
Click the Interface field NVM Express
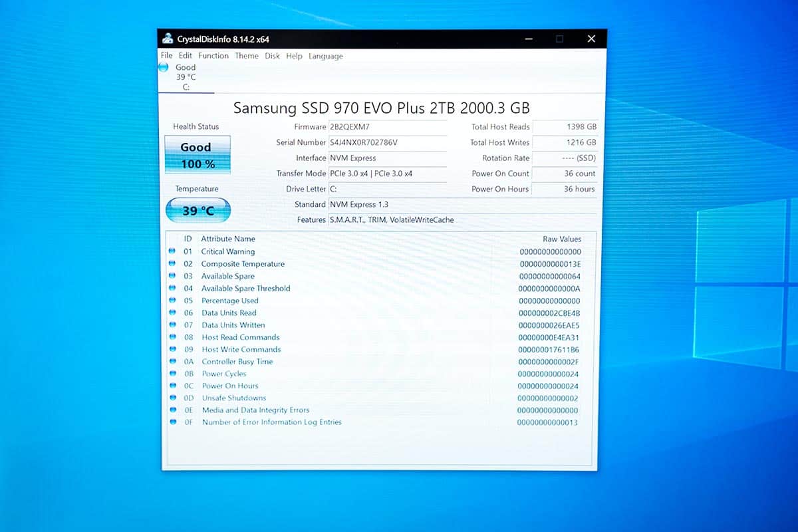coord(388,158)
